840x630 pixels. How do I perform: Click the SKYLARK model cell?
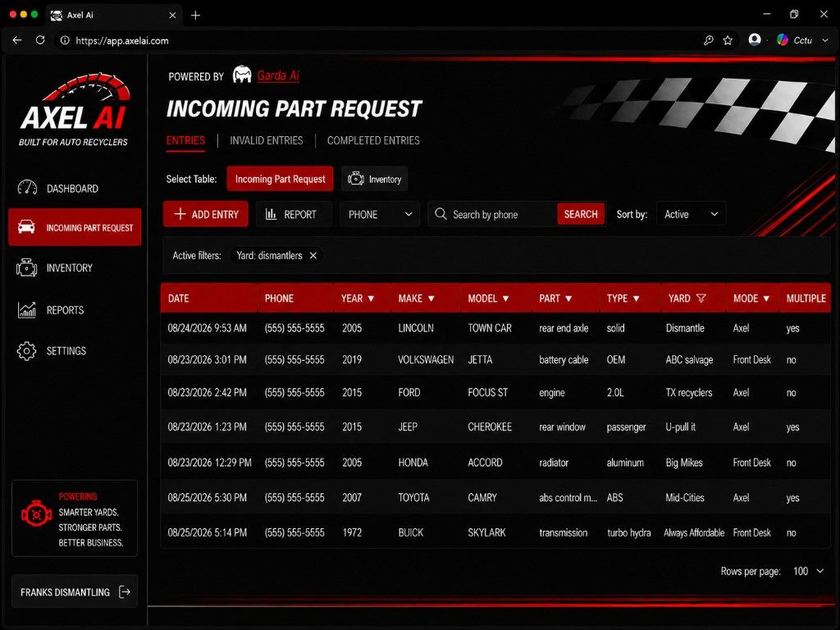click(x=486, y=532)
